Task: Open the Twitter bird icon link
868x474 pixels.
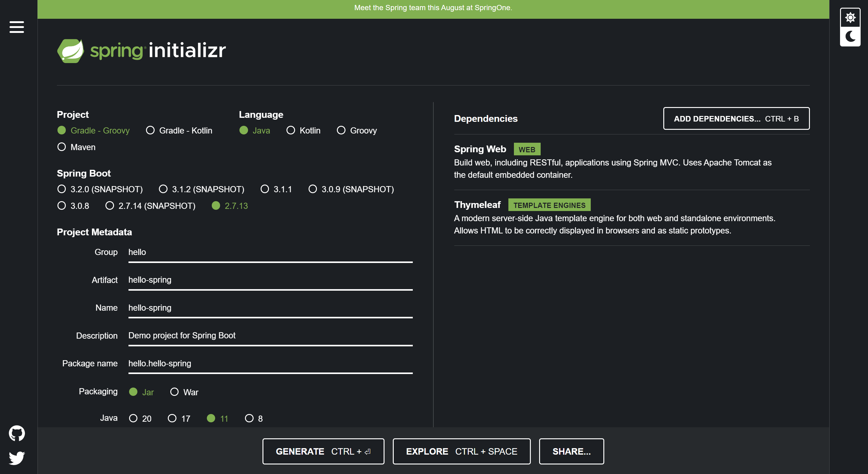Action: (17, 458)
